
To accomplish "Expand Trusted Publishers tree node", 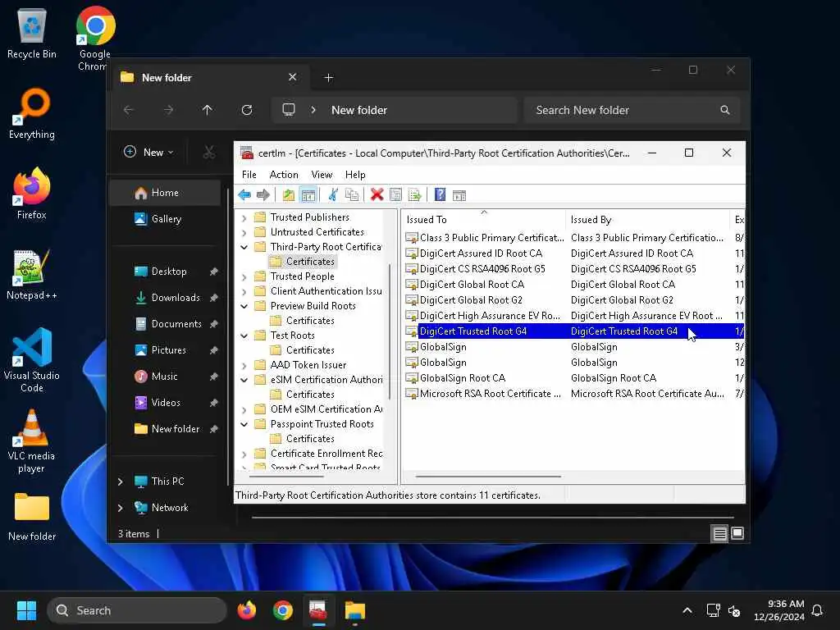I will click(x=244, y=217).
